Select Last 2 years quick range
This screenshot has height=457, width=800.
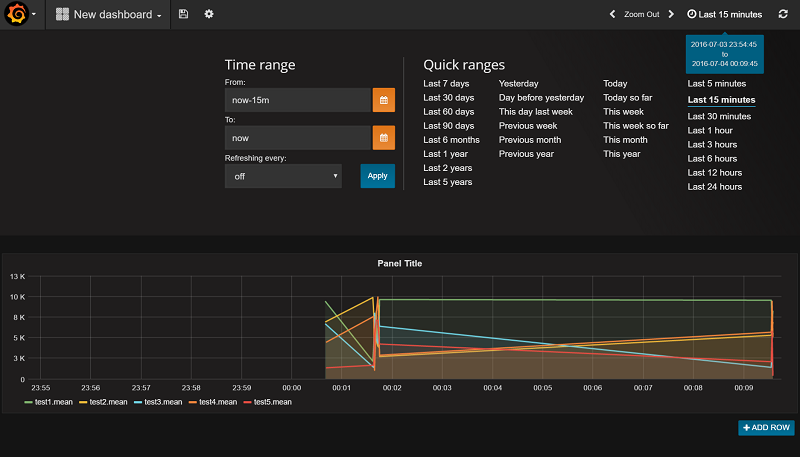point(447,168)
